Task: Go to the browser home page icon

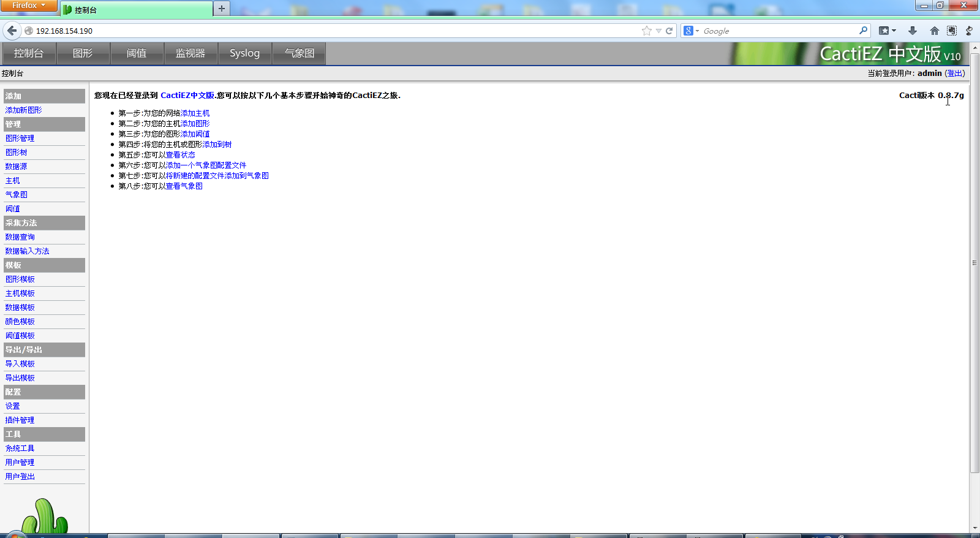Action: [x=934, y=31]
